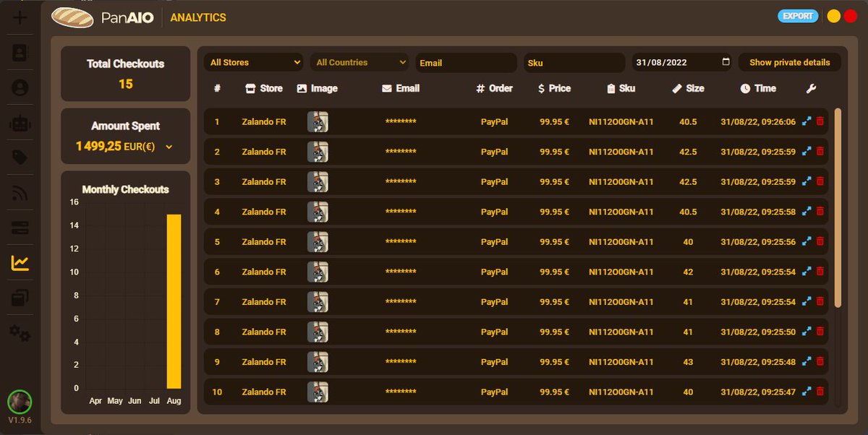Image resolution: width=868 pixels, height=435 pixels.
Task: Open the RSS feed sidebar icon
Action: [20, 193]
